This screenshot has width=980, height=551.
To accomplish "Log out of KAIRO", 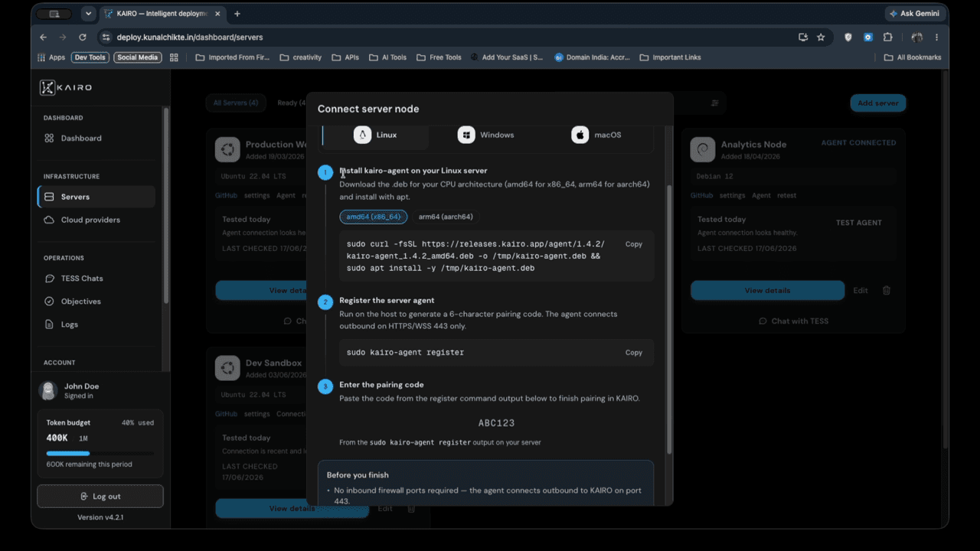I will point(100,496).
